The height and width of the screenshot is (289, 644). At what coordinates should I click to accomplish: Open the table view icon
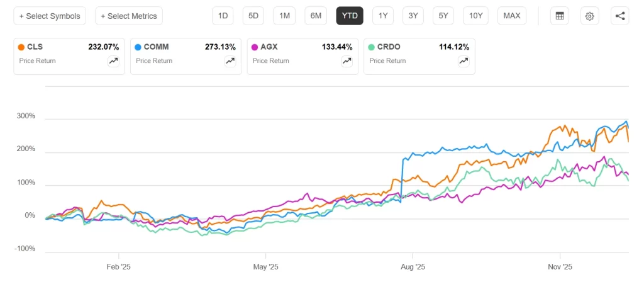[559, 16]
